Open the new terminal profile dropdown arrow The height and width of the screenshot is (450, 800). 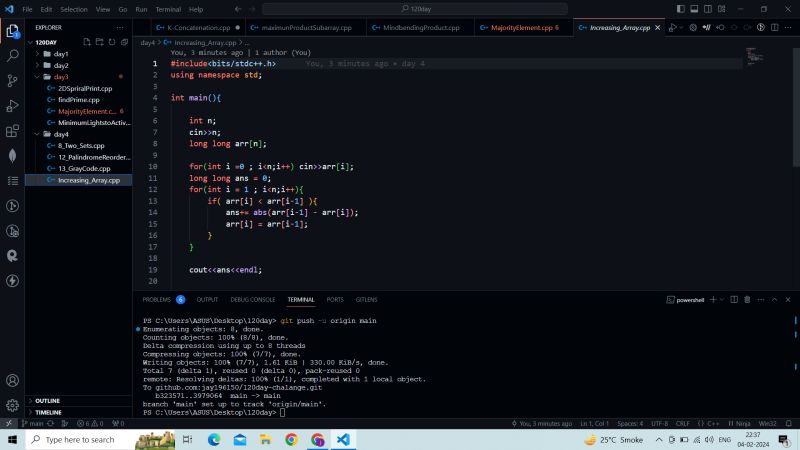click(722, 300)
